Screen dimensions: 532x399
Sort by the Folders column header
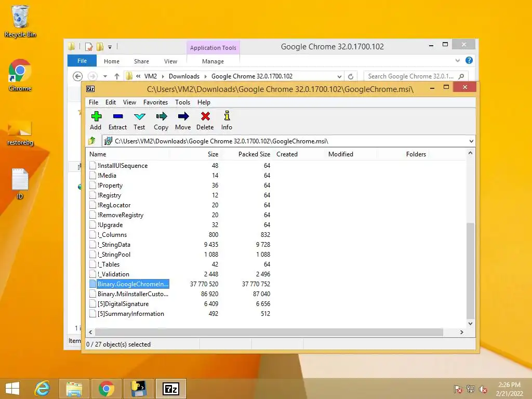pos(403,154)
